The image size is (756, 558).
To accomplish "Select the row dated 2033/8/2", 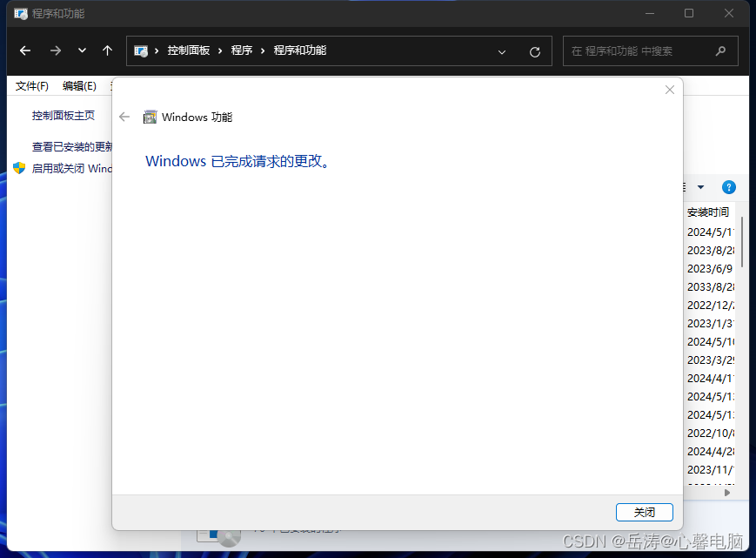I will tap(711, 287).
